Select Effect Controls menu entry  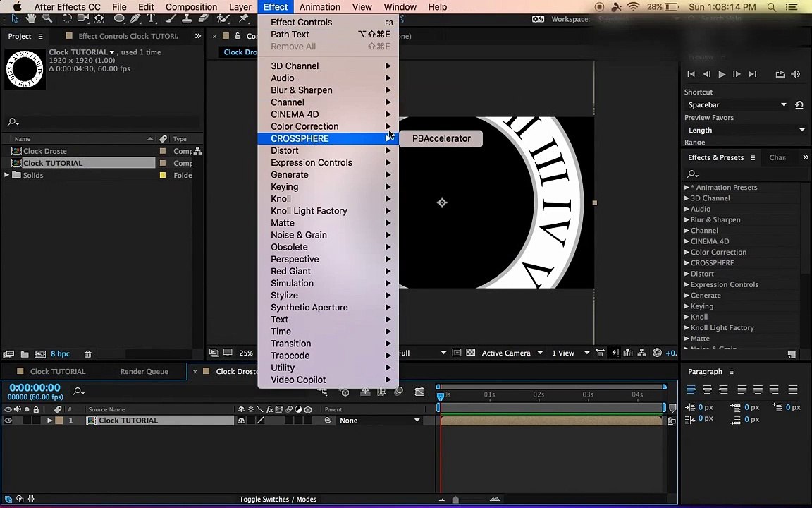[328, 23]
